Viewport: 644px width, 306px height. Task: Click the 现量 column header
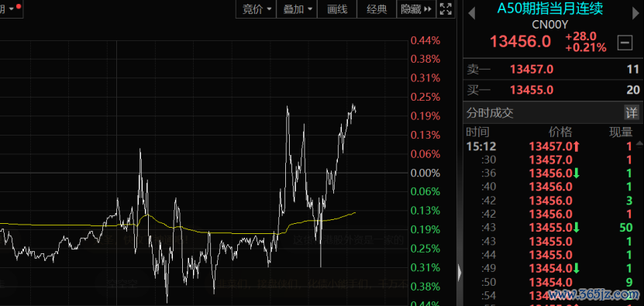620,132
